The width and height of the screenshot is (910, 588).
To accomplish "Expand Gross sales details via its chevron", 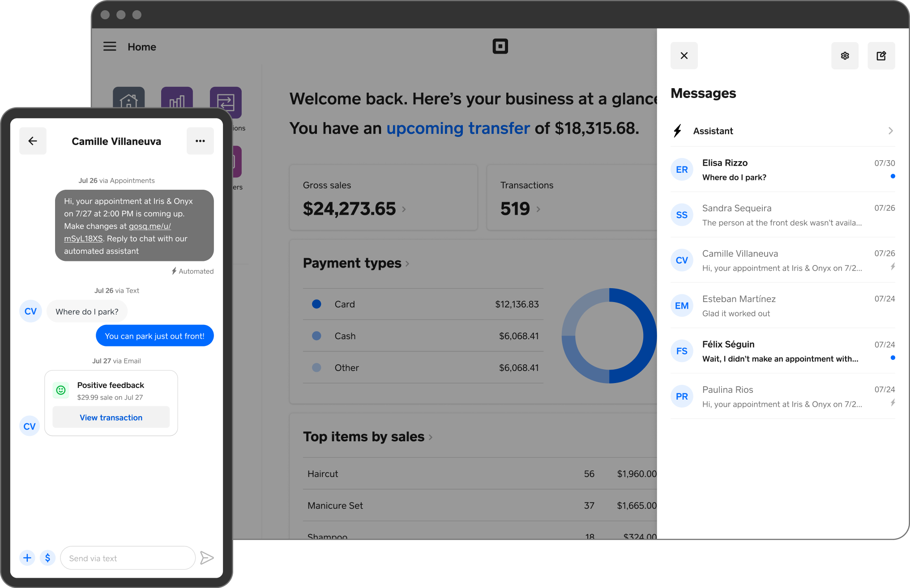I will point(404,209).
